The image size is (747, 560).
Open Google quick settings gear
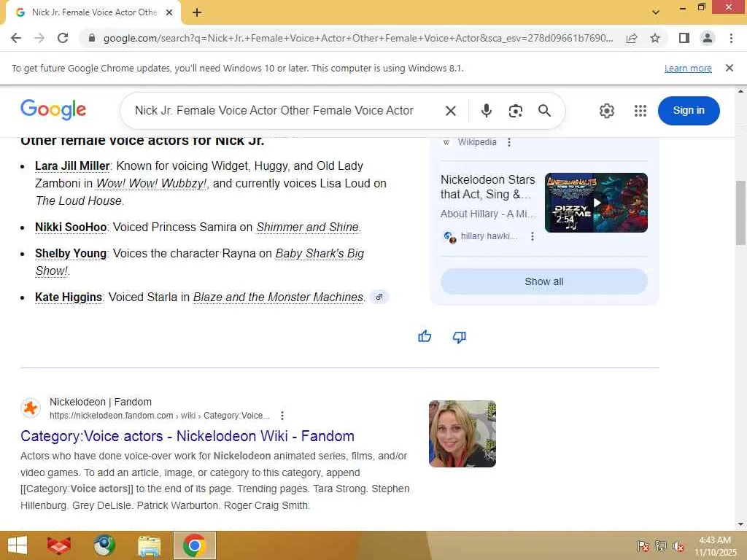click(x=606, y=111)
